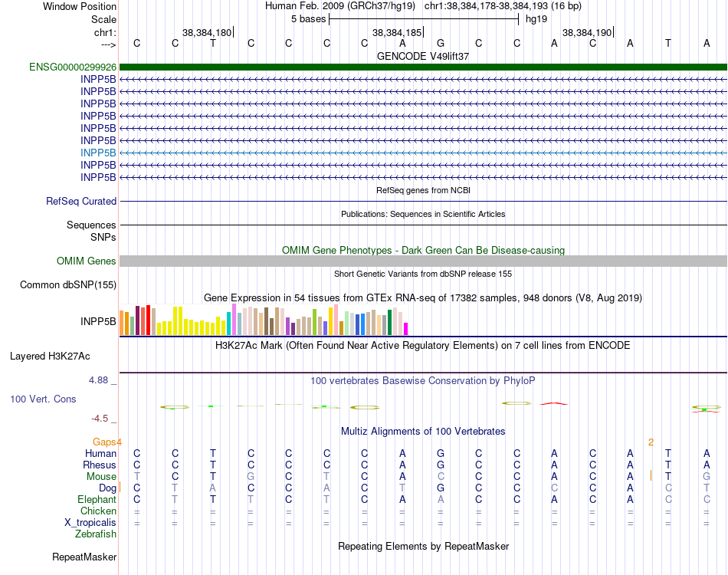728x575 pixels.
Task: Open the GTEx Gene Expression track title
Action: tap(423, 297)
